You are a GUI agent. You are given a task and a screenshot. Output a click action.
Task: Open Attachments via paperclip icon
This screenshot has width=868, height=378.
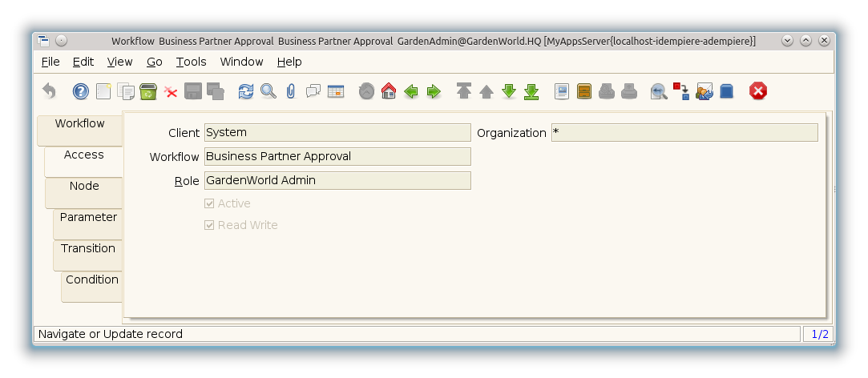click(x=291, y=91)
